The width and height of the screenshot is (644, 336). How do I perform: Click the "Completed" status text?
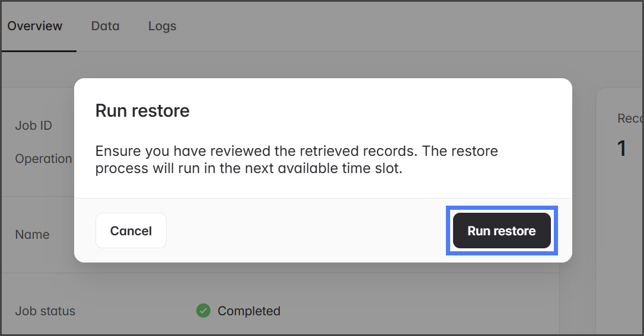pos(248,311)
